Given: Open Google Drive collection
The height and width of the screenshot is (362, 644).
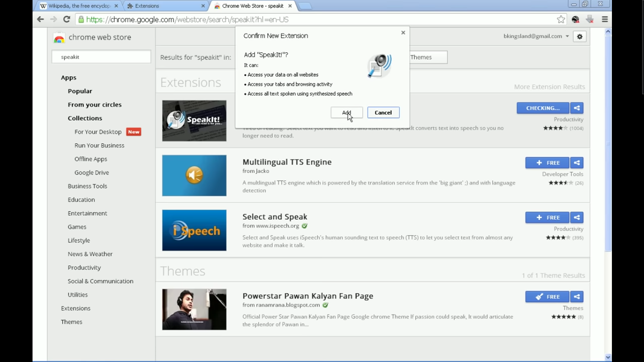Looking at the screenshot, I should coord(91,173).
